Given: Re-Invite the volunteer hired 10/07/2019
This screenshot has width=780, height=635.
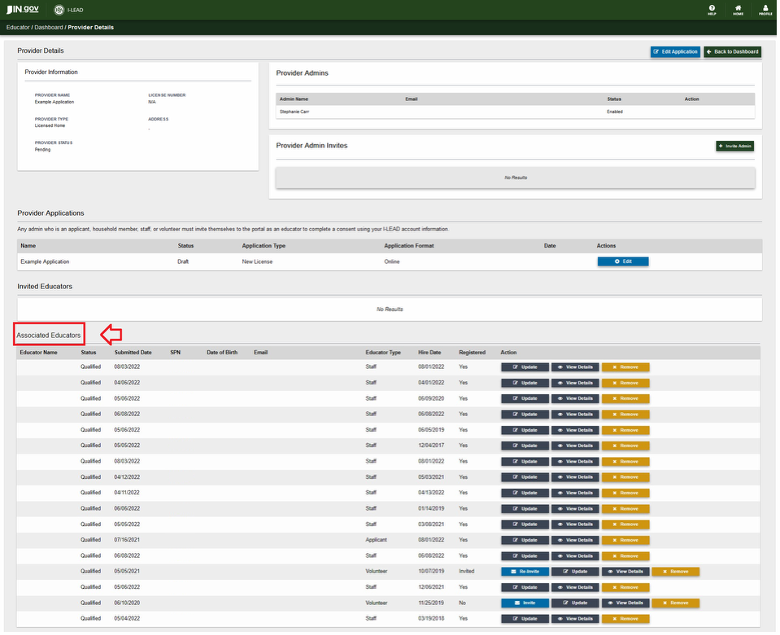Looking at the screenshot, I should (525, 571).
